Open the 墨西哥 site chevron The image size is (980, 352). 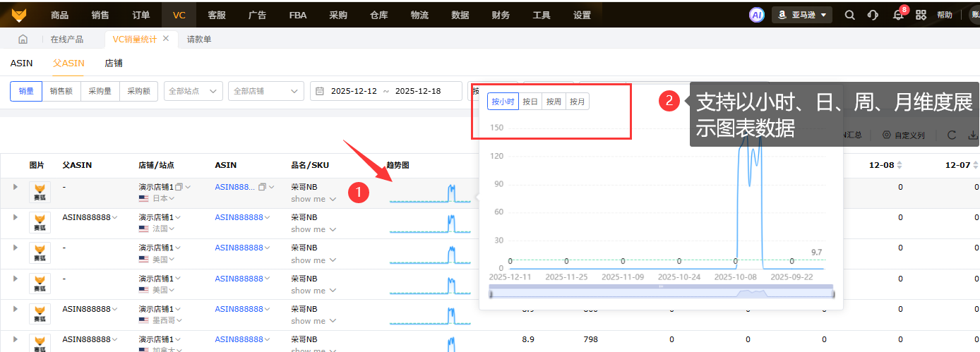(x=179, y=320)
